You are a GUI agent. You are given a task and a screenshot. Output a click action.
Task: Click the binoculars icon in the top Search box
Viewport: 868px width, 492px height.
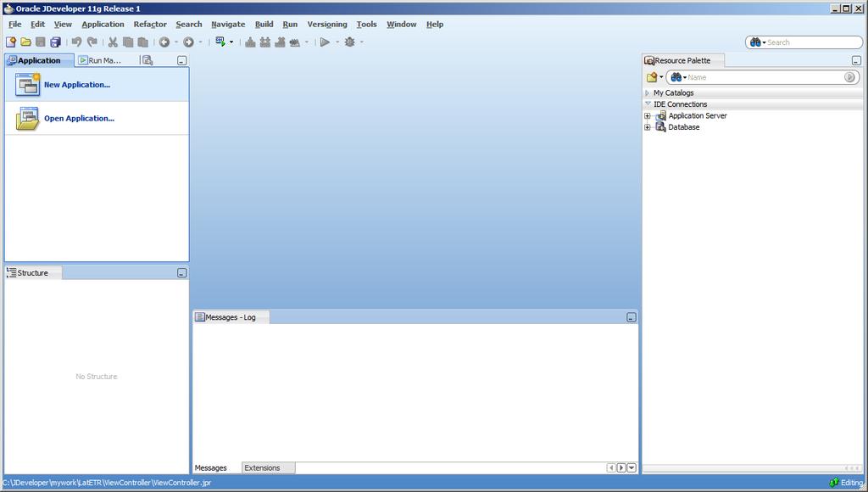(755, 42)
